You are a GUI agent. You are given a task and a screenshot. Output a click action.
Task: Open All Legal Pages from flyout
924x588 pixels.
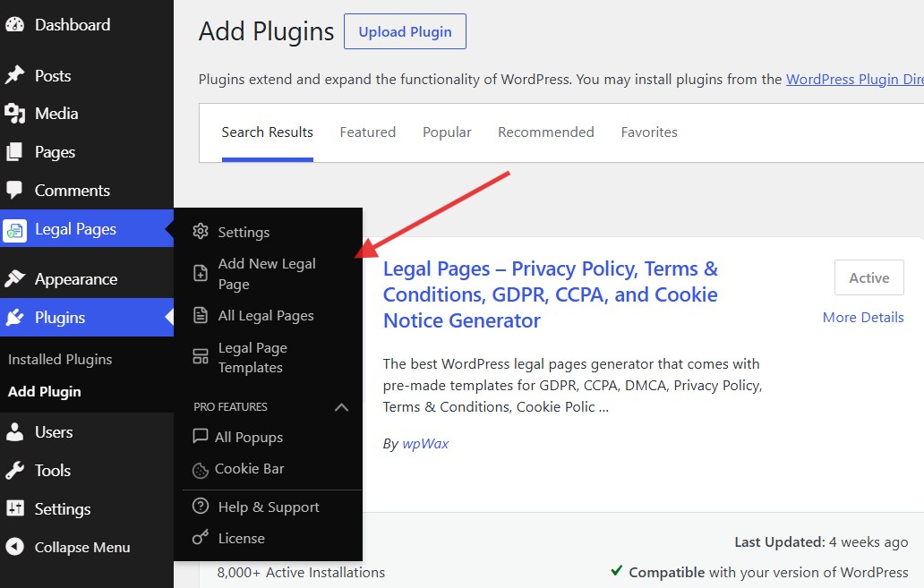[x=266, y=316]
